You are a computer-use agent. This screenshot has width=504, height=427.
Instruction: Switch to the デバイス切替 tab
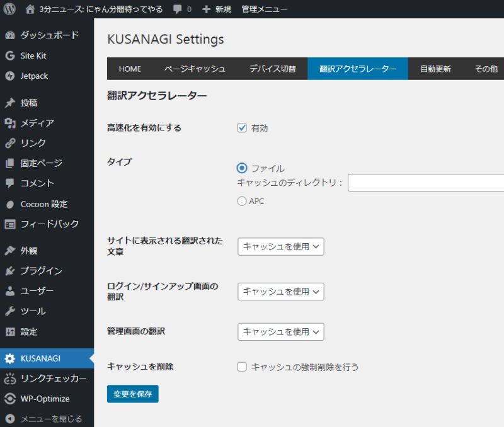pyautogui.click(x=273, y=69)
